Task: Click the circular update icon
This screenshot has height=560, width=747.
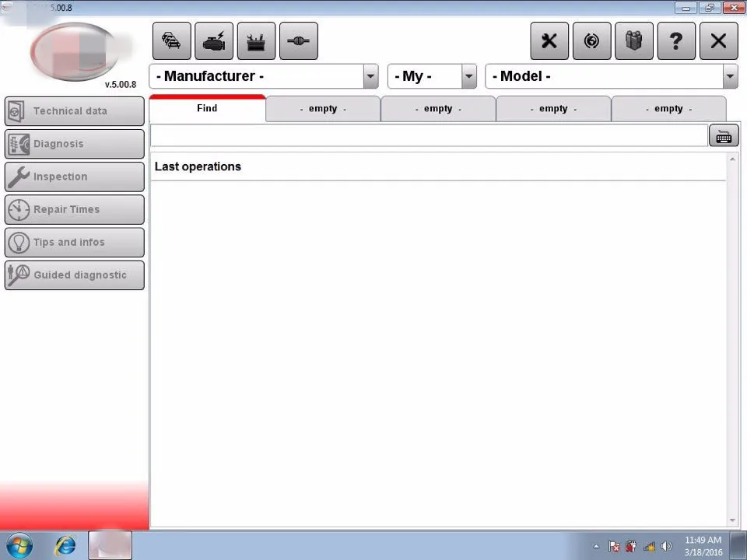Action: [x=591, y=40]
